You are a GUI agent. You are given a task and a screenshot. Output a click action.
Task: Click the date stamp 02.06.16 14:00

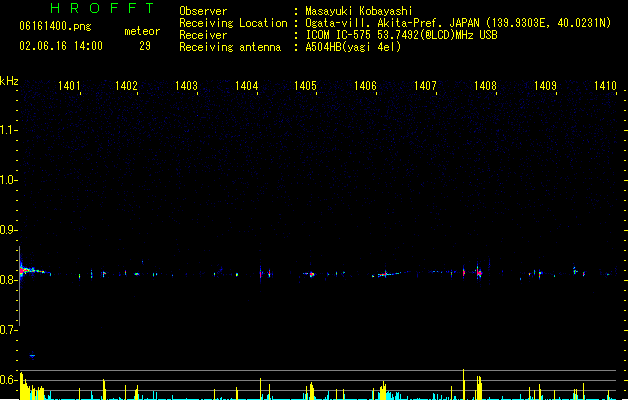[x=61, y=46]
